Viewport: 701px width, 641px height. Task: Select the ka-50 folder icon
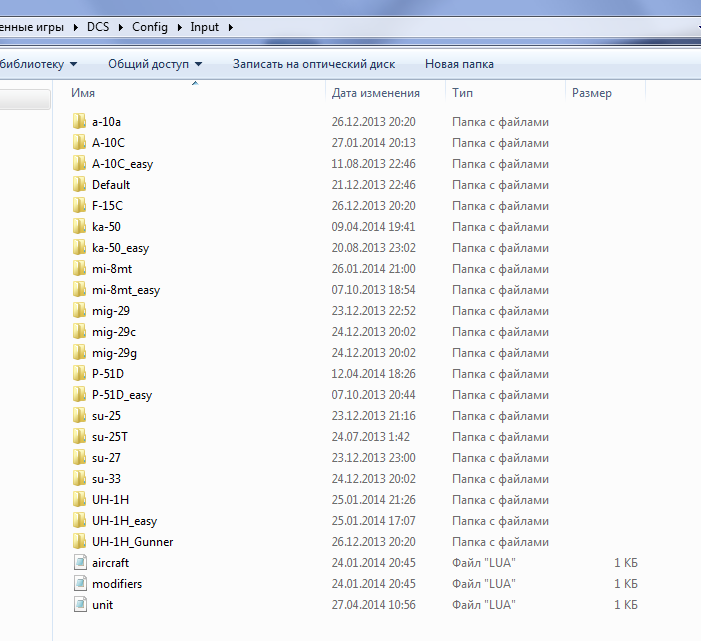[x=80, y=227]
